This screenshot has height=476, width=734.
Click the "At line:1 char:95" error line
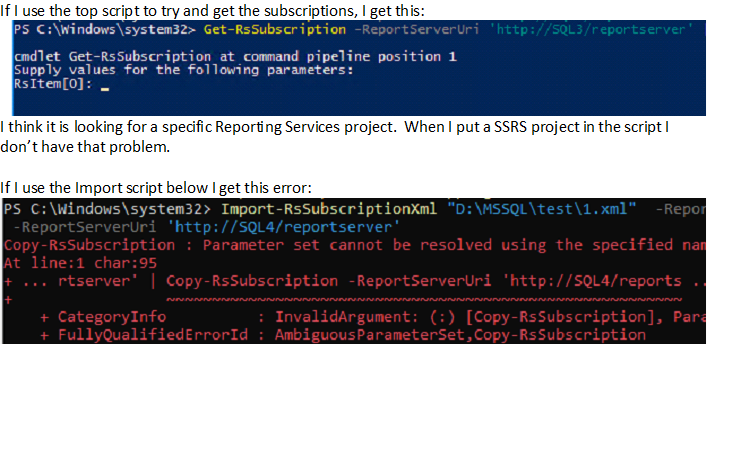pos(80,263)
